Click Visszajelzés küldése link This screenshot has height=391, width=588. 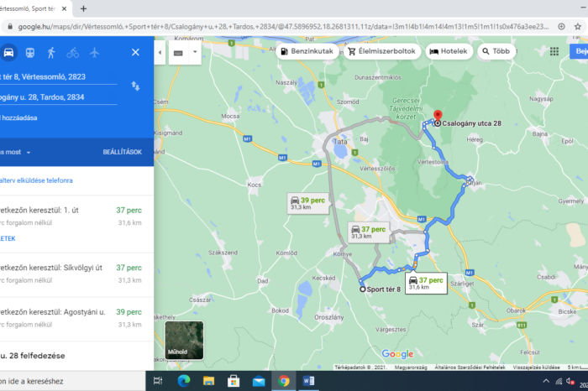point(536,368)
